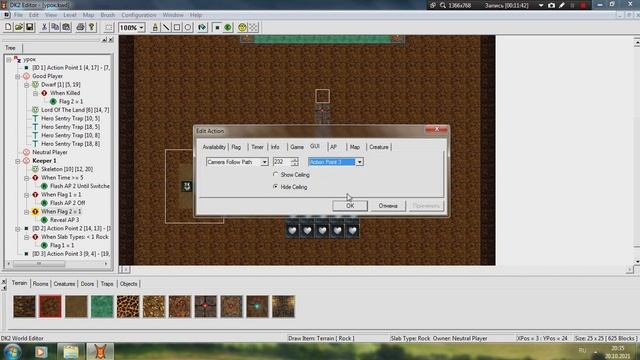
Task: Collapse the Keeper 1 tree node
Action: (x=18, y=161)
